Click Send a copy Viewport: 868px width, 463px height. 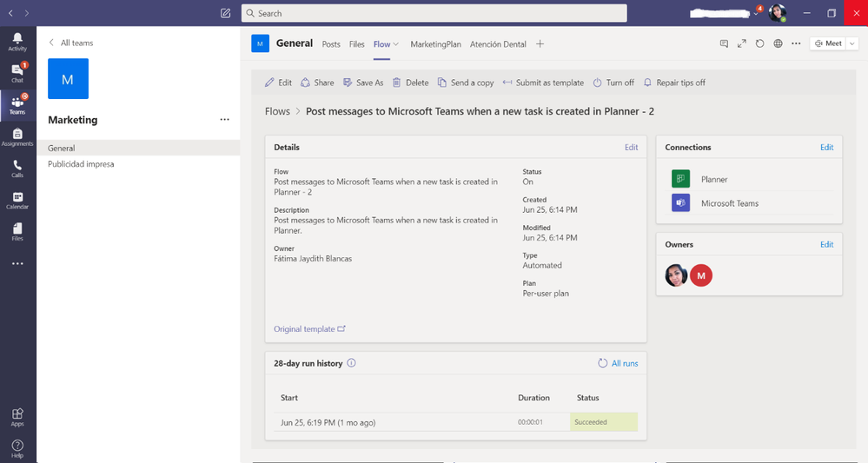[x=466, y=83]
